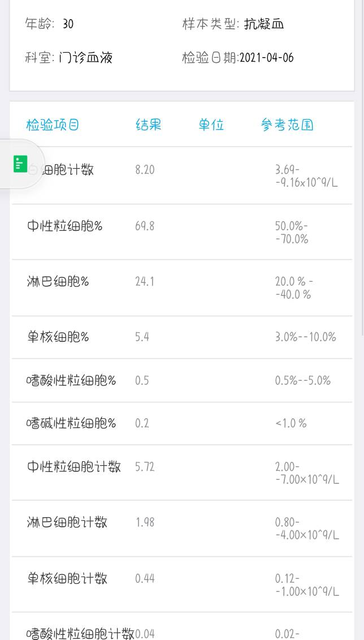The height and width of the screenshot is (640, 364).
Task: Tap the 嗜酸性粒细胞% row label
Action: point(71,380)
